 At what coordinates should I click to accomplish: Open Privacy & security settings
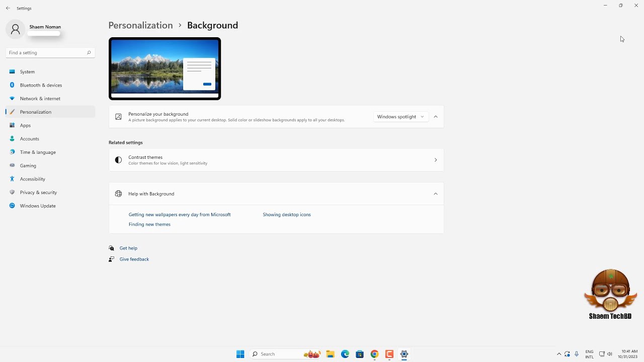click(x=50, y=192)
